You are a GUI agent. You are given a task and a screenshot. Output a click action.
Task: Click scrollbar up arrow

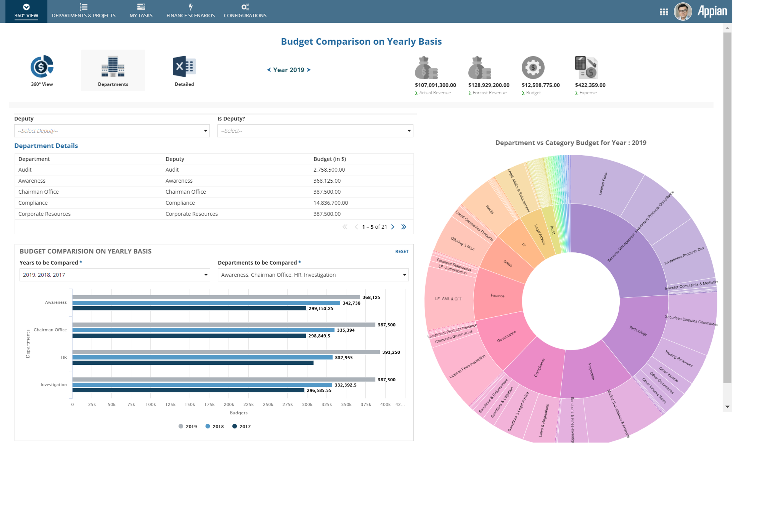(727, 28)
